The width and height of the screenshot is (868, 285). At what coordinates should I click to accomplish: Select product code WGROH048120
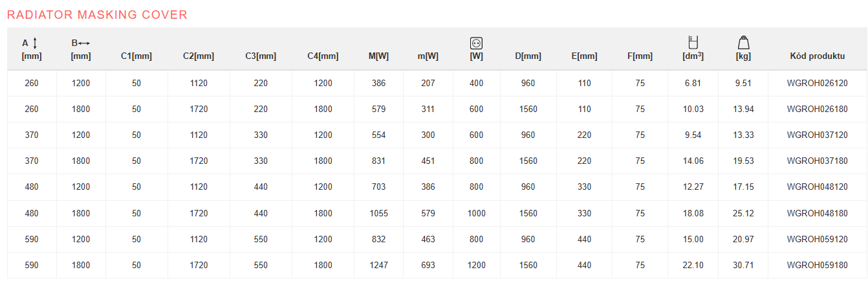[x=817, y=187]
